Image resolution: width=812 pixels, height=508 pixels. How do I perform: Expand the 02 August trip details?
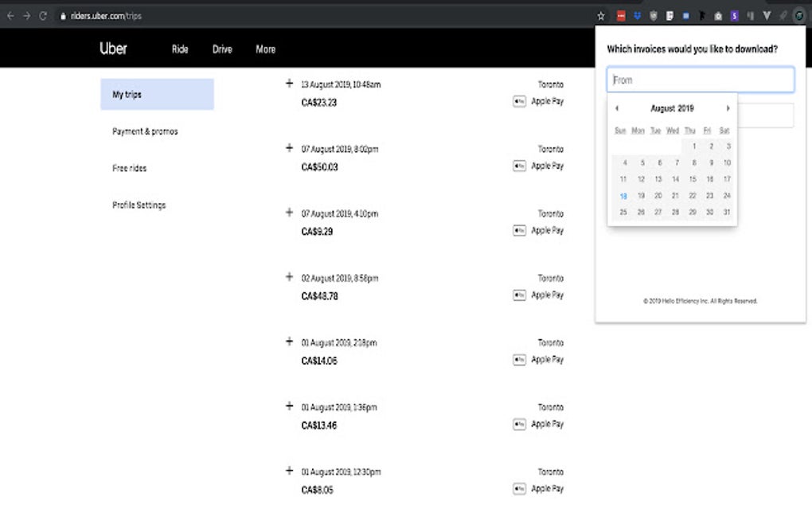coord(289,275)
